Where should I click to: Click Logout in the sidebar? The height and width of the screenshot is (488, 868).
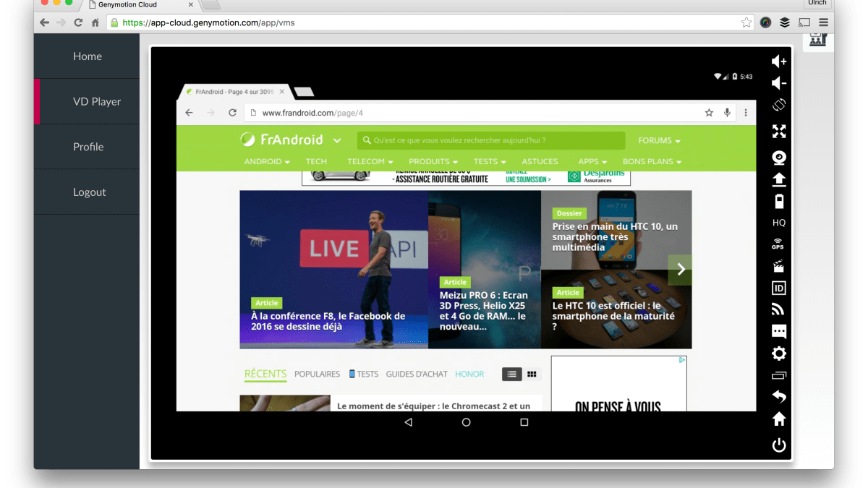point(89,192)
